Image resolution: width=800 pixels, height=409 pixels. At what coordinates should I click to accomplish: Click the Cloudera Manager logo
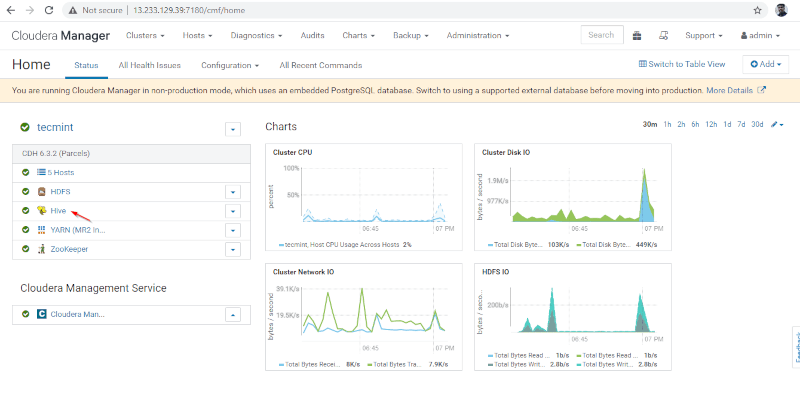point(60,36)
